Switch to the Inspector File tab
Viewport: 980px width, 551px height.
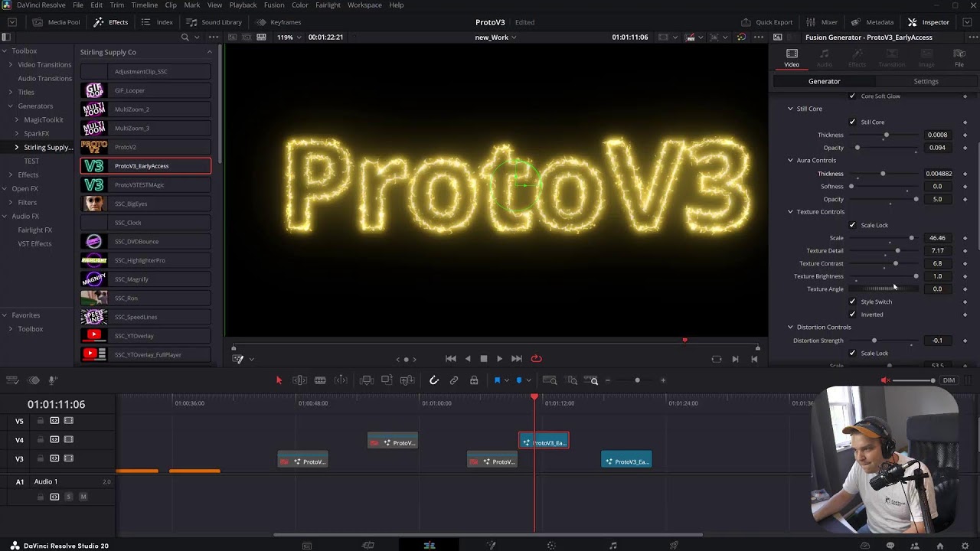coord(959,57)
